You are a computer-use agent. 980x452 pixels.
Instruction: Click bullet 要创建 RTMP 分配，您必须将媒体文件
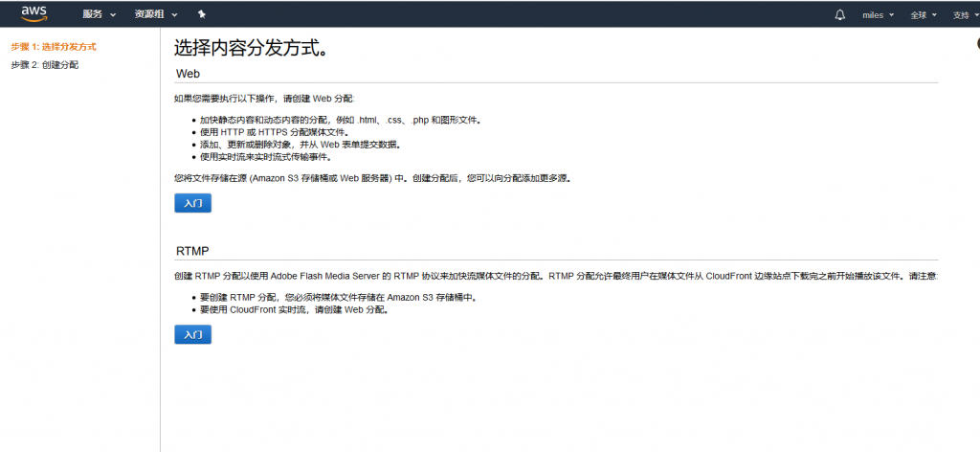pyautogui.click(x=338, y=298)
